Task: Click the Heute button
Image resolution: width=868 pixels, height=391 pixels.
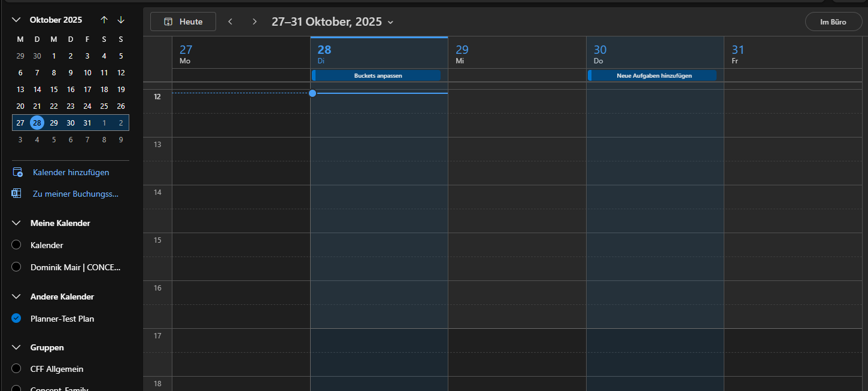Action: (x=183, y=22)
